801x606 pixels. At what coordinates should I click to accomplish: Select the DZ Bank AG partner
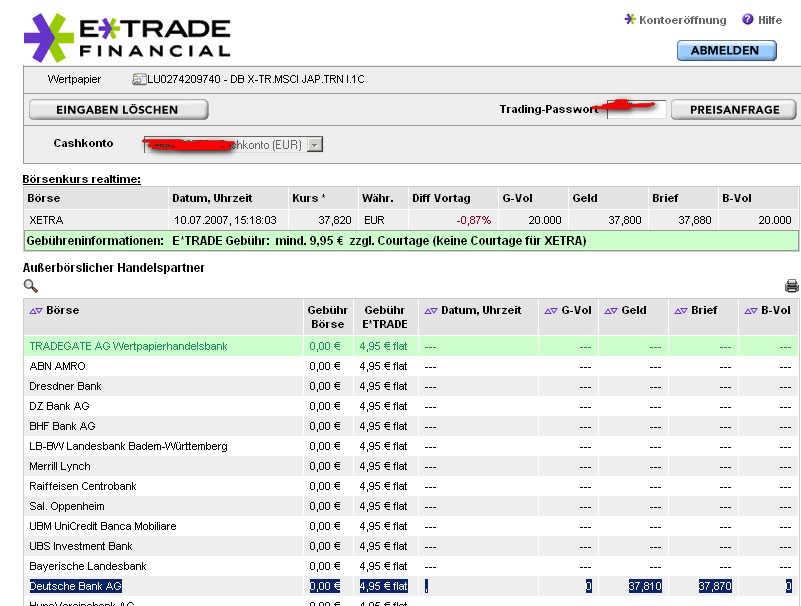(x=59, y=406)
